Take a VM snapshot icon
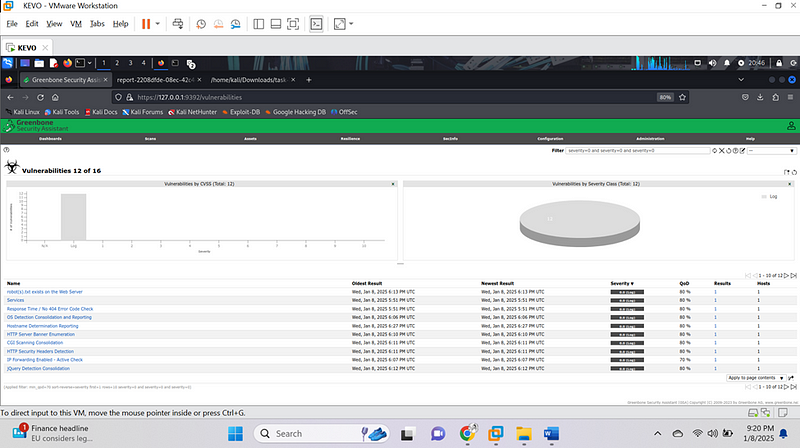 201,24
